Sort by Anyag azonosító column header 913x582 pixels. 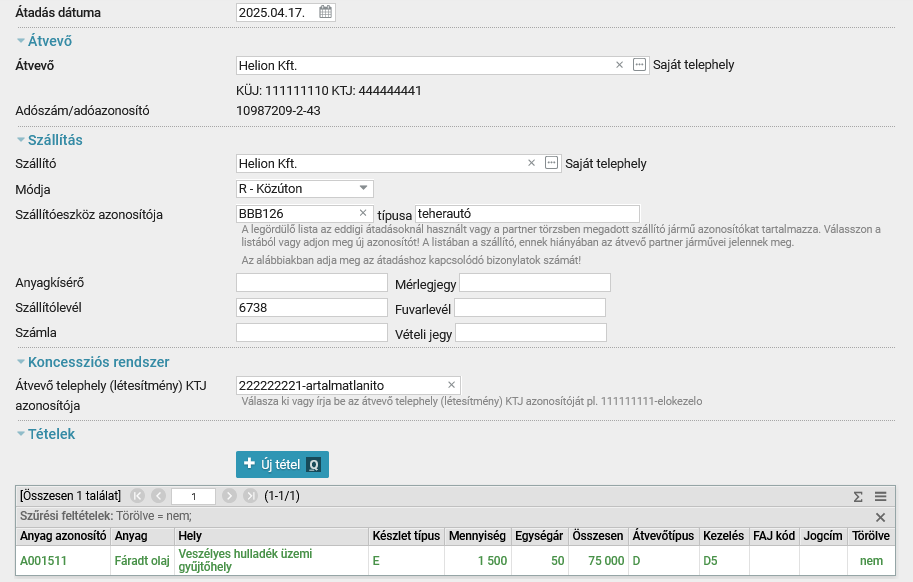tap(63, 536)
